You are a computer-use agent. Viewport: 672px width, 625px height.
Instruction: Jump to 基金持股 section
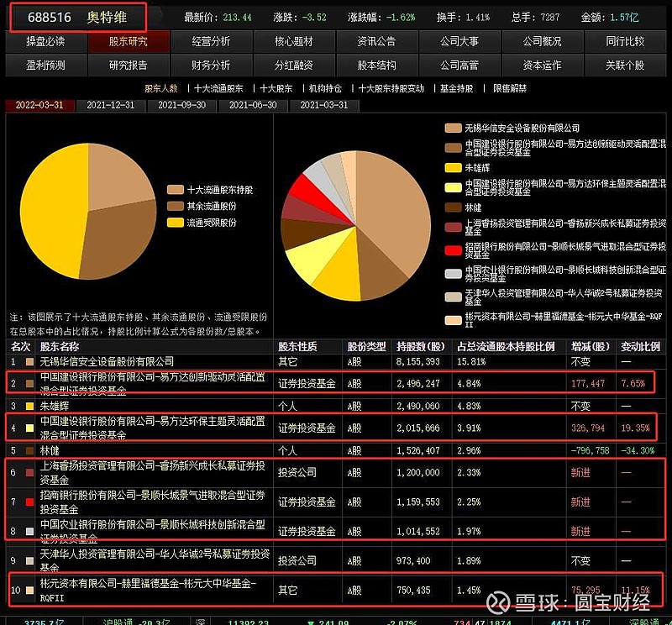(x=456, y=89)
